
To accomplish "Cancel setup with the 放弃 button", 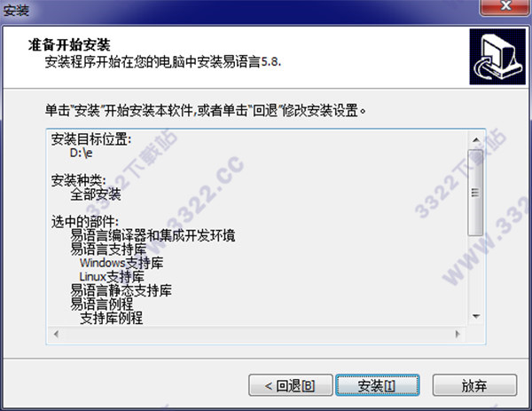I will point(474,385).
